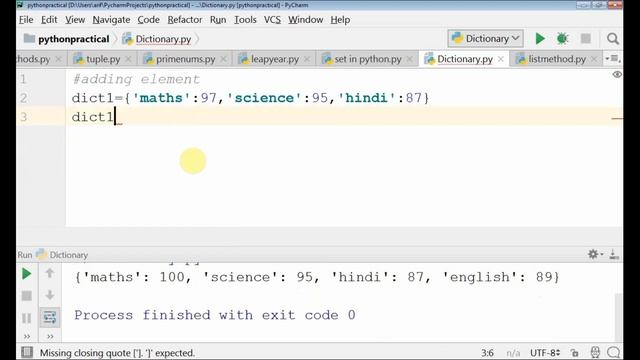Image resolution: width=640 pixels, height=360 pixels.
Task: Switch to the listmethod.py tab
Action: (x=557, y=59)
